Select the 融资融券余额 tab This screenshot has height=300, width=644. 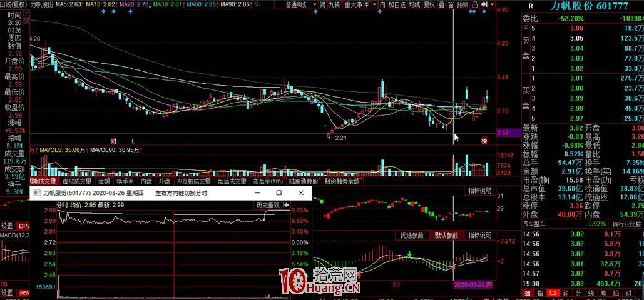(x=342, y=181)
